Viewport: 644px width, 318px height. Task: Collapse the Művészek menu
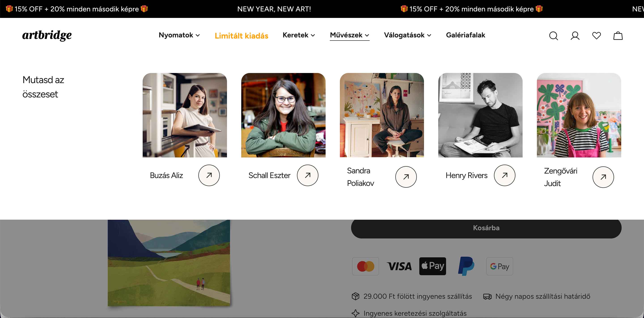click(x=349, y=35)
